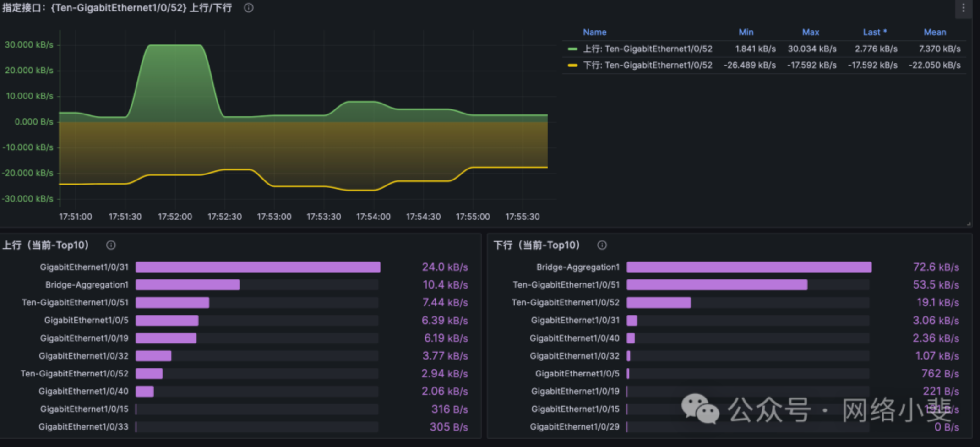
Task: Click the 3.77 kB/s value
Action: pos(445,356)
